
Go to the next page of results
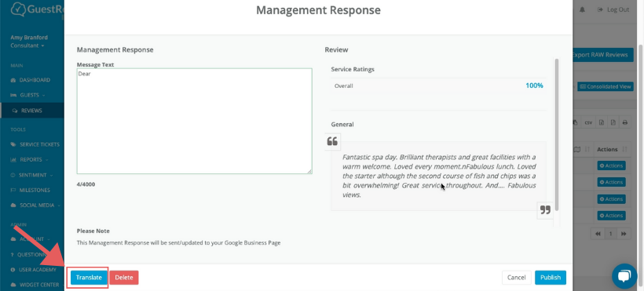click(624, 234)
